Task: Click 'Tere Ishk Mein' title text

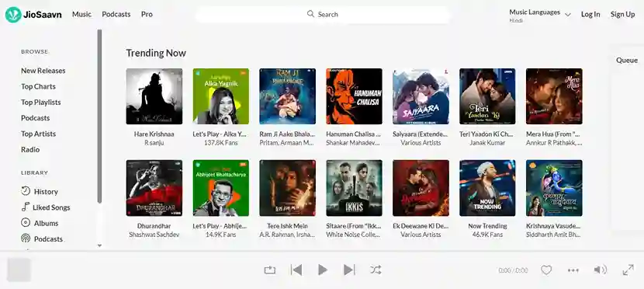Action: [x=288, y=226]
